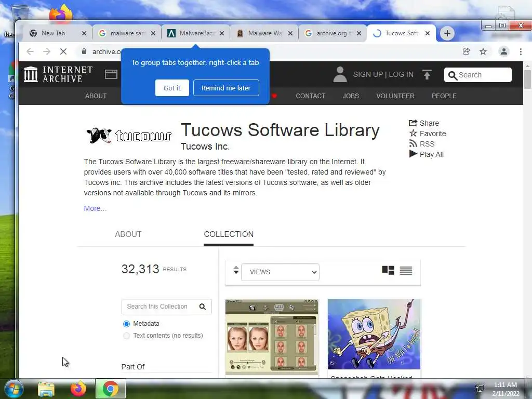Screen dimensions: 532x399
Task: Click the 32,313 results count
Action: (x=140, y=269)
